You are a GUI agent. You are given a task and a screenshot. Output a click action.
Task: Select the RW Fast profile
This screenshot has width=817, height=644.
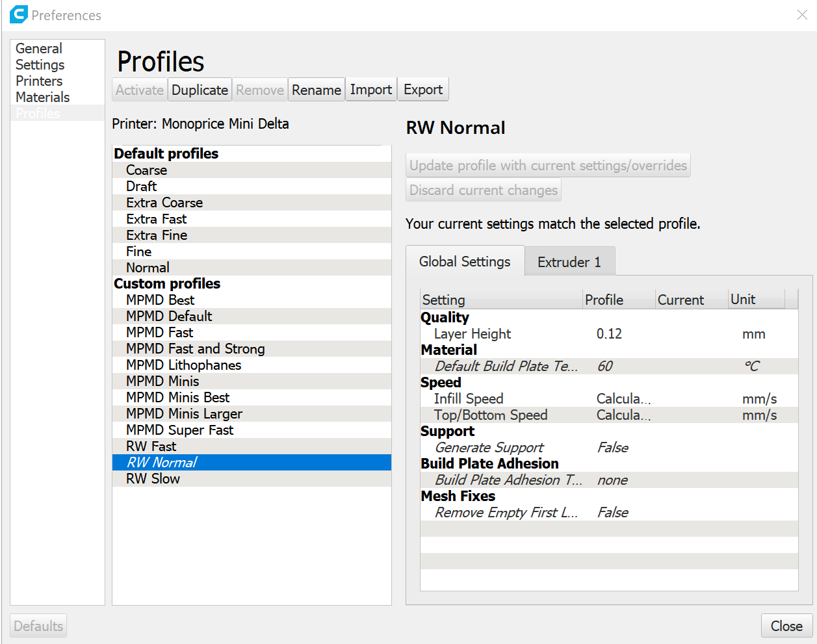click(252, 446)
